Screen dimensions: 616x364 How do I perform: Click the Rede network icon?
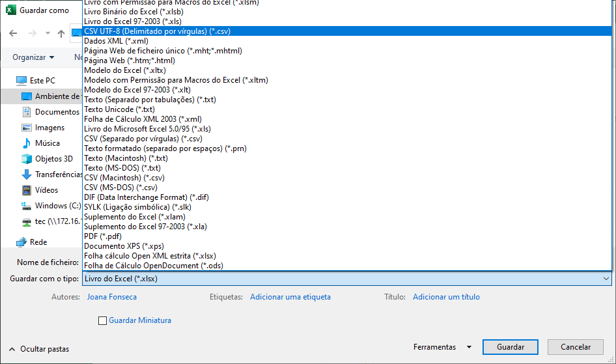point(21,242)
